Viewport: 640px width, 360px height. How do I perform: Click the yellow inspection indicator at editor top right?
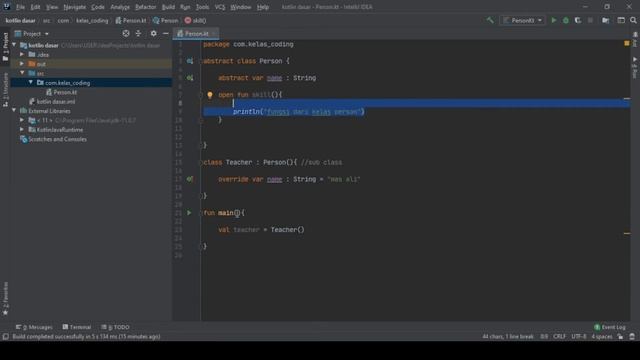627,43
